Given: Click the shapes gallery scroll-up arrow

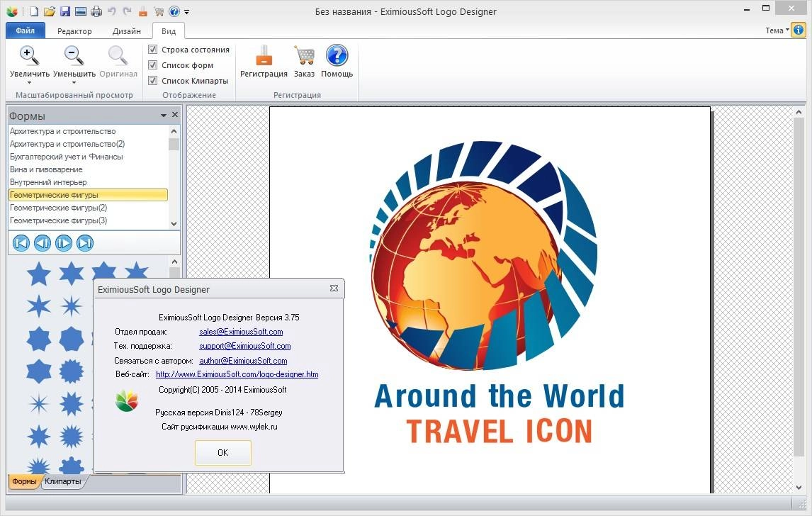Looking at the screenshot, I should (174, 262).
